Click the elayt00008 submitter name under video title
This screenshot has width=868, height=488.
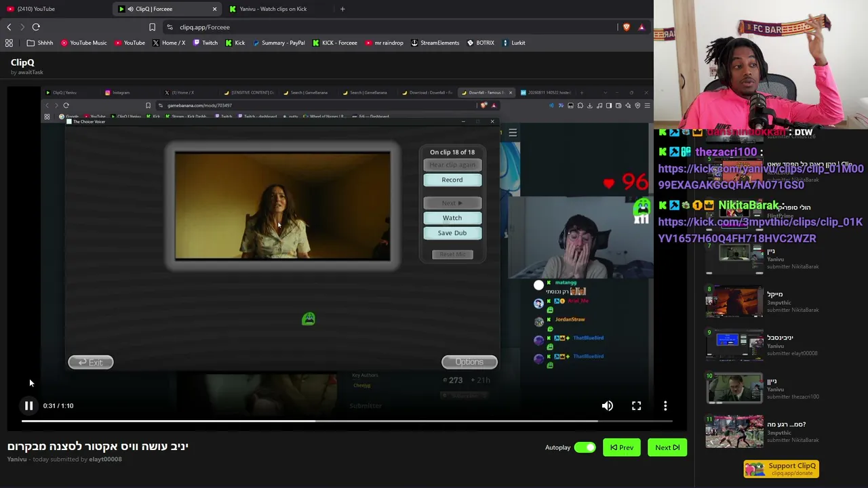point(105,460)
